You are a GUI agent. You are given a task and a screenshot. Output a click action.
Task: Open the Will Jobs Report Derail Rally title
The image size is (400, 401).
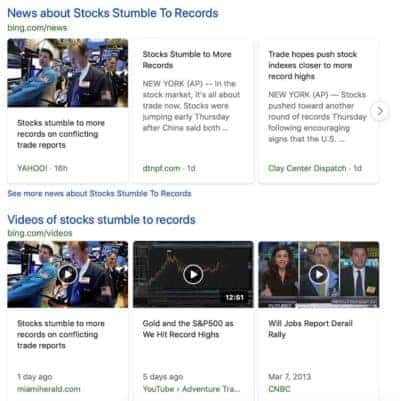pos(310,329)
